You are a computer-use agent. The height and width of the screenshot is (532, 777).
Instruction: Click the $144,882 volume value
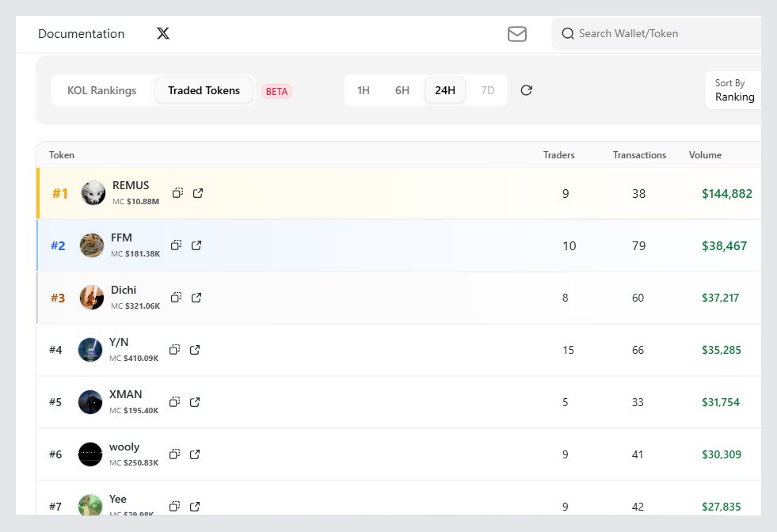pos(727,194)
